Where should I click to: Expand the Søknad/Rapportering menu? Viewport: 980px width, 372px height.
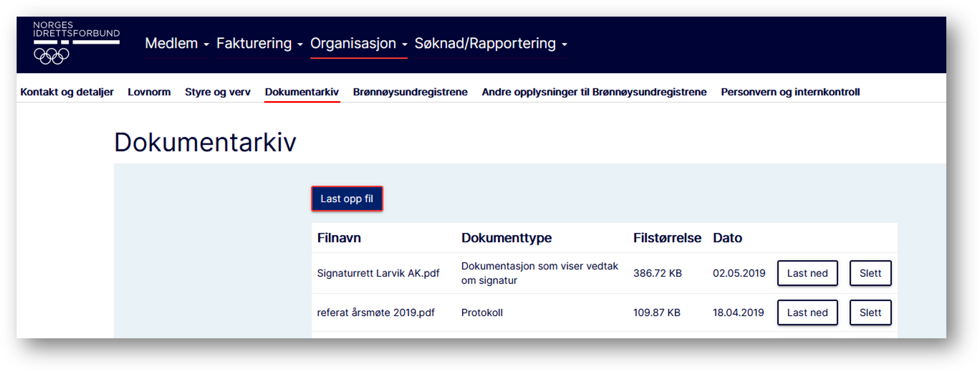491,43
